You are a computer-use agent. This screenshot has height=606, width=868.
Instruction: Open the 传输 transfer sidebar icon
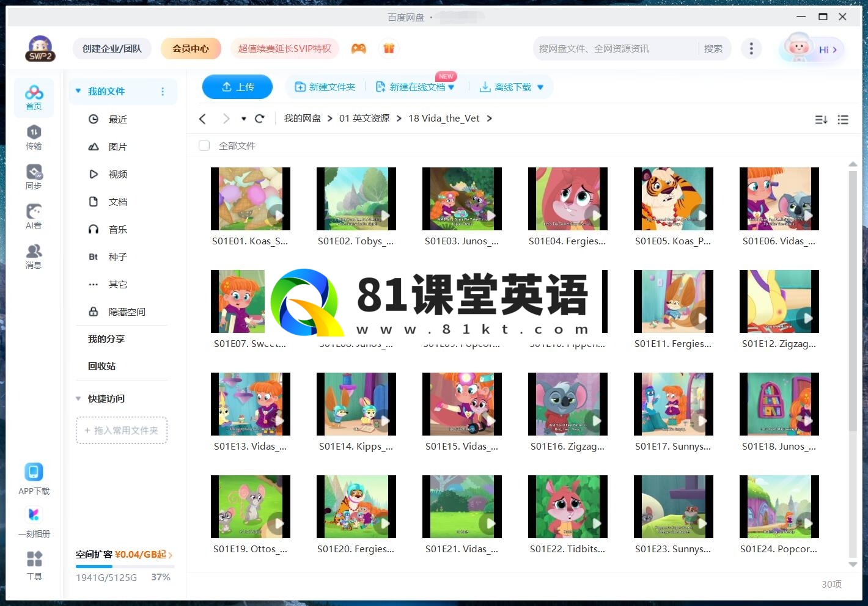(34, 137)
